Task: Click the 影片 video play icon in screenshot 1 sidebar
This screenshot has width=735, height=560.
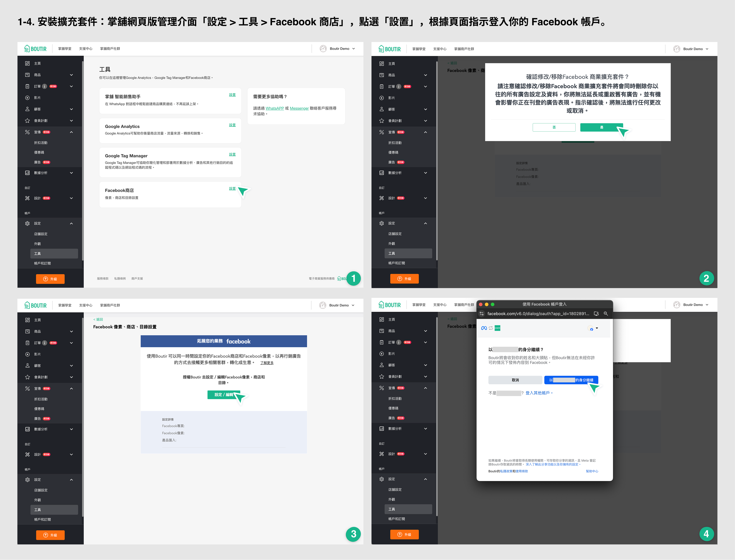Action: 27,98
